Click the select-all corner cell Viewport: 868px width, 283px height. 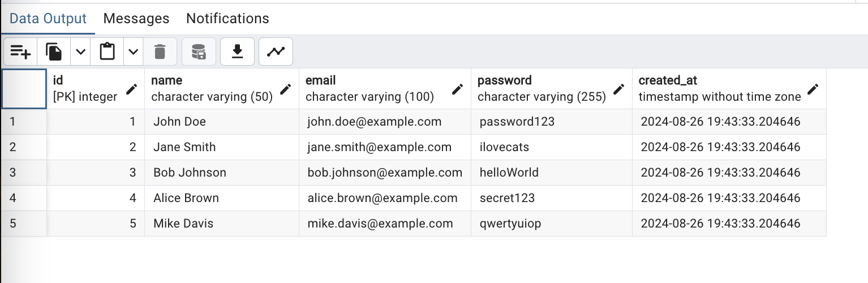(x=24, y=88)
